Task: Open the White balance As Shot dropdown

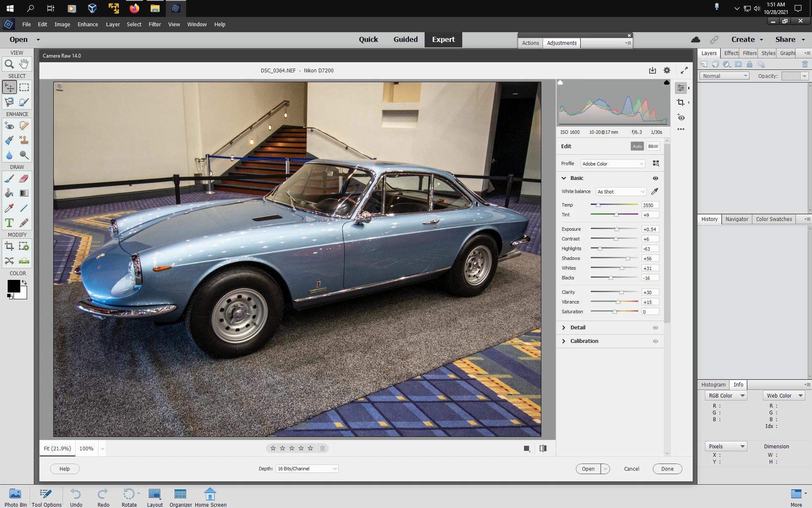Action: coord(621,192)
